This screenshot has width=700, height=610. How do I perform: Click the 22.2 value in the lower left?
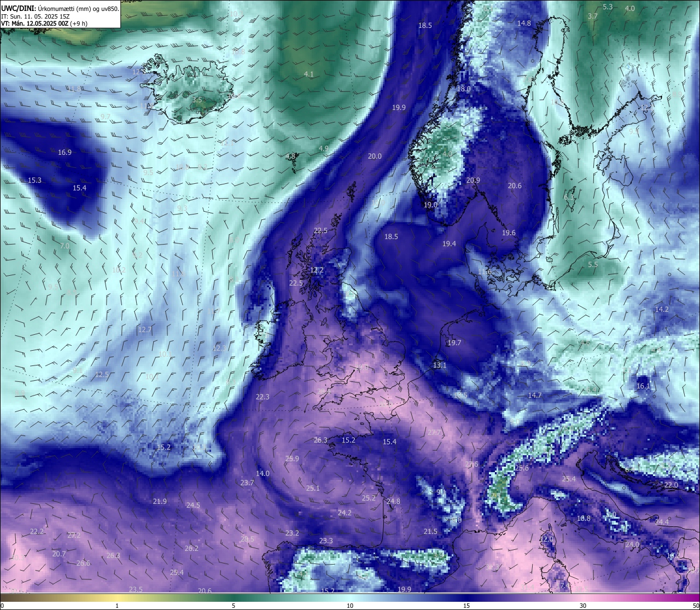[x=37, y=531]
